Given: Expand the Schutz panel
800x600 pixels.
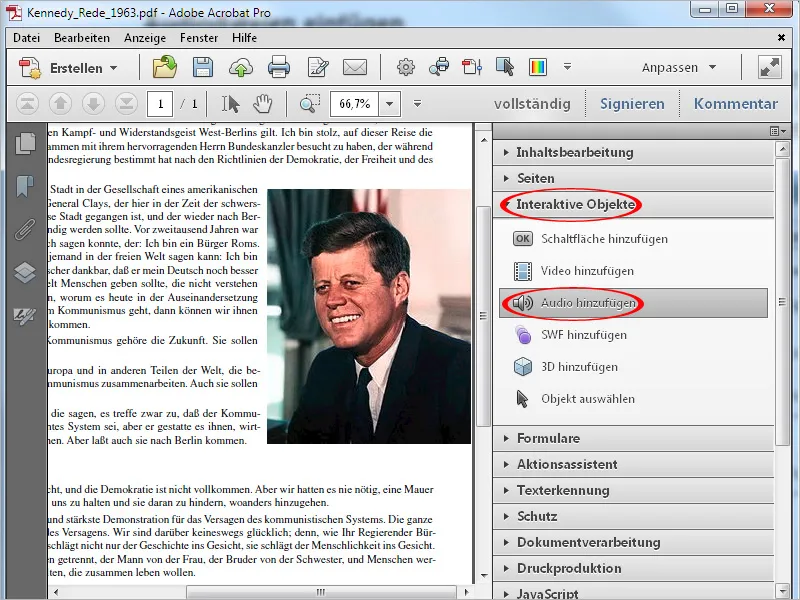Looking at the screenshot, I should pos(633,517).
